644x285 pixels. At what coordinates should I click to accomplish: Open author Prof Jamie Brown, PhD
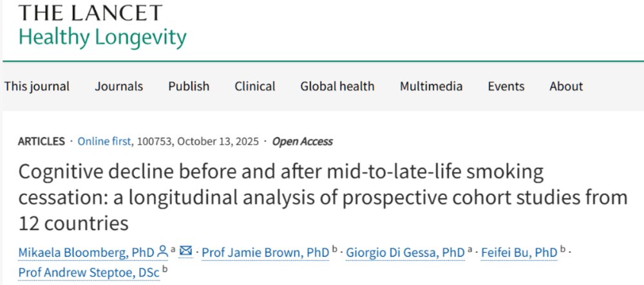tap(265, 252)
